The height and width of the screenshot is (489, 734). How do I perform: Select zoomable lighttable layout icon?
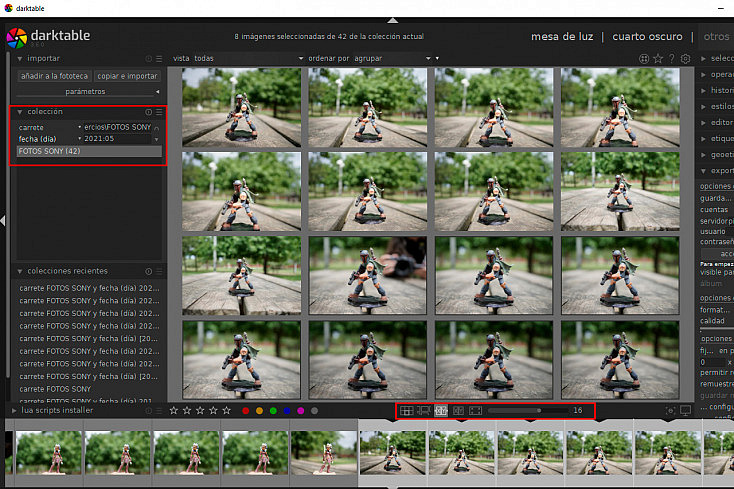pos(424,411)
